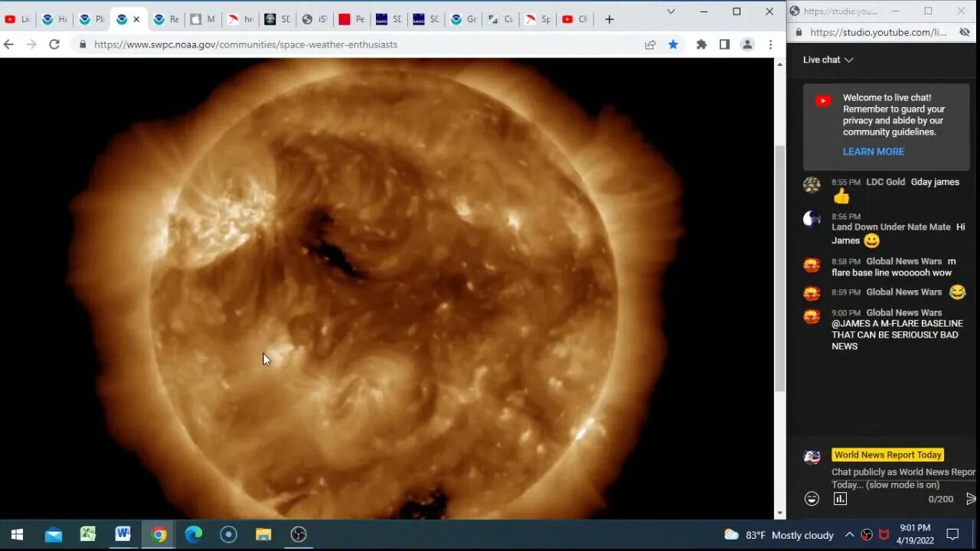Click the Land Down Under Nate Mate username

click(891, 227)
